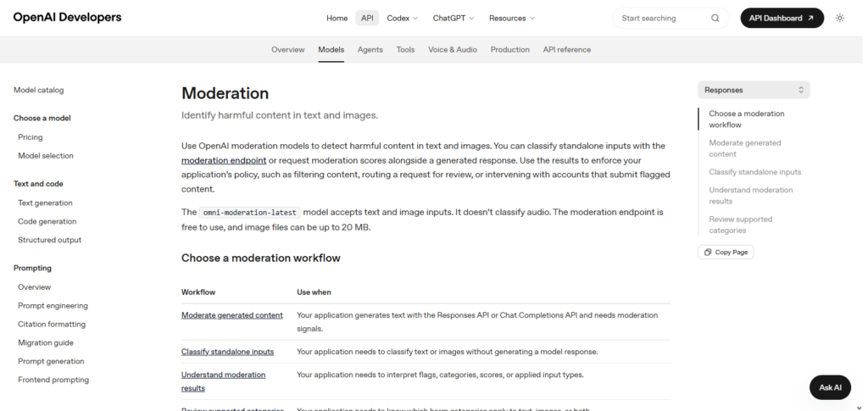Open Migration guide in the sidebar
The height and width of the screenshot is (411, 868).
(46, 343)
